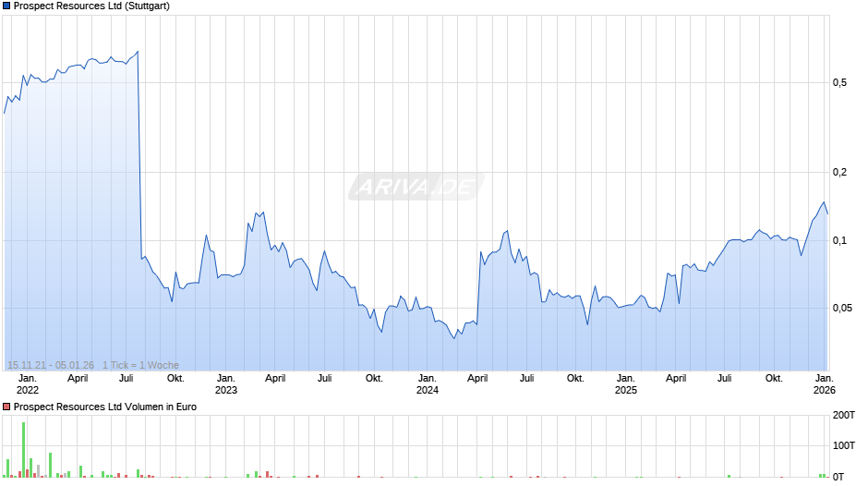Click the blue Prospect Resources legend square

tap(6, 6)
